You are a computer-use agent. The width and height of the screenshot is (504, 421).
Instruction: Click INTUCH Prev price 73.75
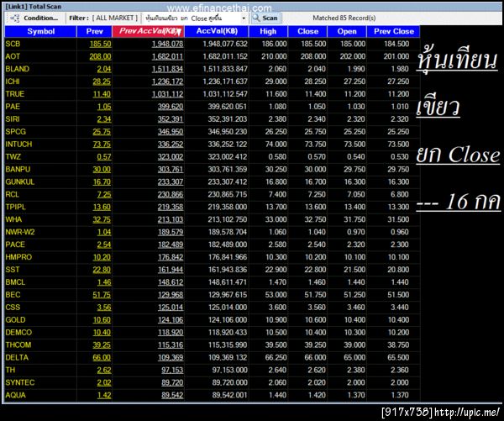point(102,144)
